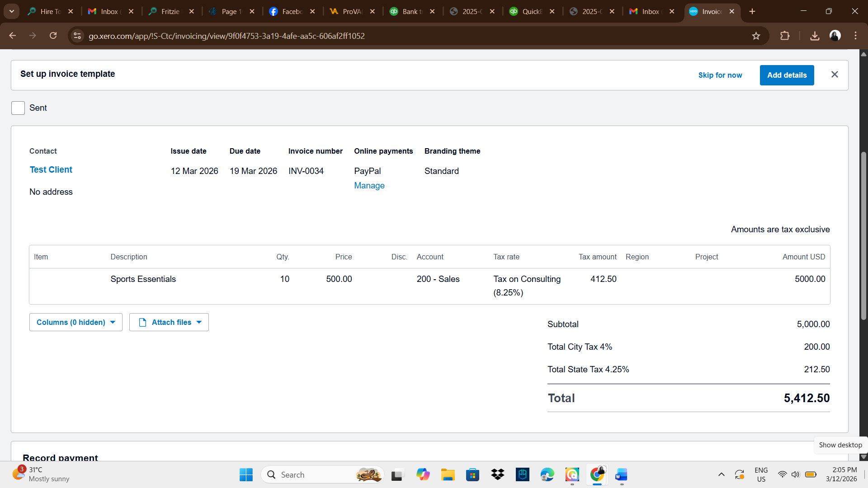Image resolution: width=868 pixels, height=488 pixels.
Task: Bookmark this page with the star icon
Action: (x=756, y=36)
